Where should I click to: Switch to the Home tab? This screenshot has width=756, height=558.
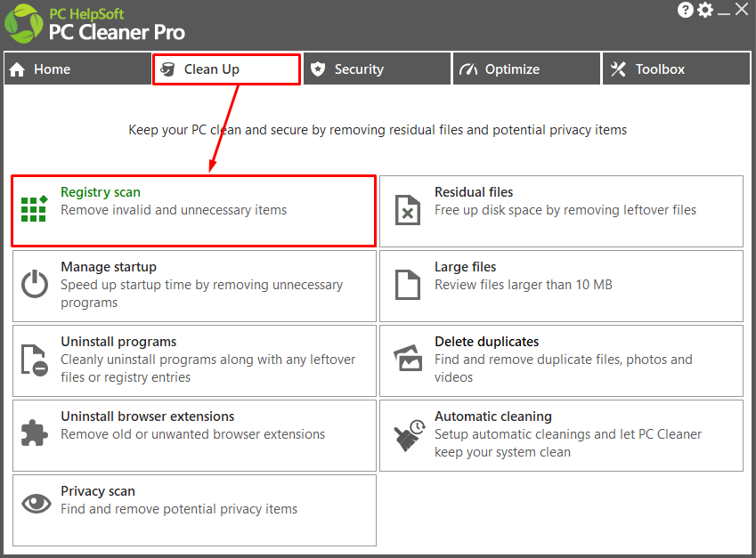[77, 69]
